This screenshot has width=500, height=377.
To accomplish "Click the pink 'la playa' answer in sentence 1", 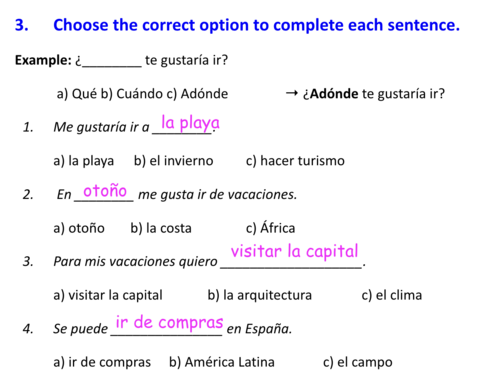I will [x=190, y=123].
